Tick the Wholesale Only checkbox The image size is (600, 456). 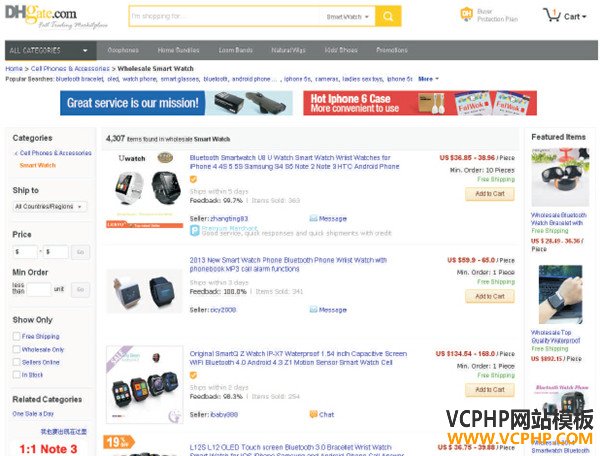pos(16,349)
